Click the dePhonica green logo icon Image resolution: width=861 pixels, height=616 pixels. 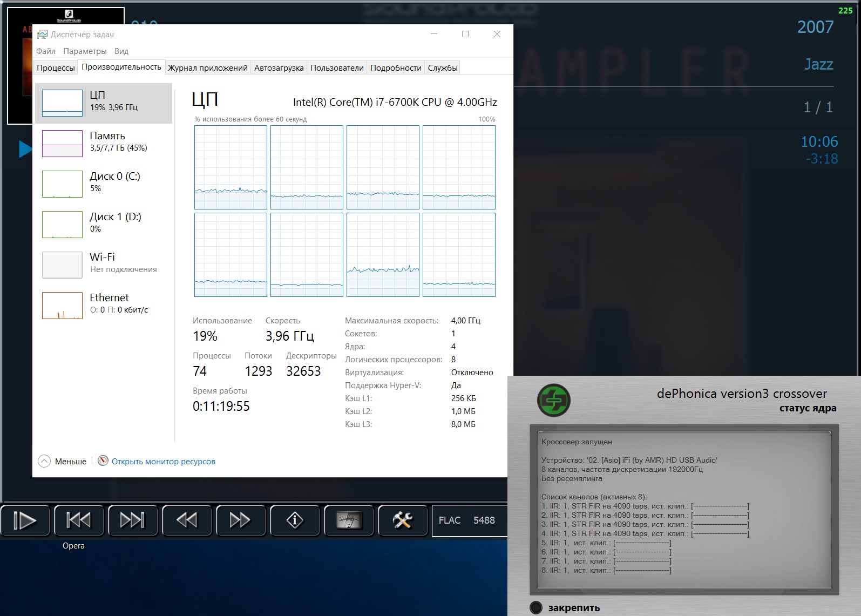click(x=554, y=401)
